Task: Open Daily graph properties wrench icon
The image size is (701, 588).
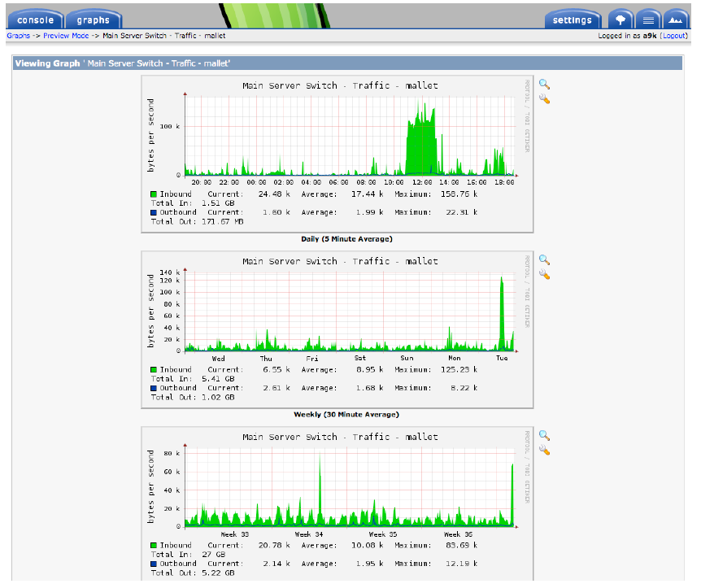Action: click(x=544, y=99)
